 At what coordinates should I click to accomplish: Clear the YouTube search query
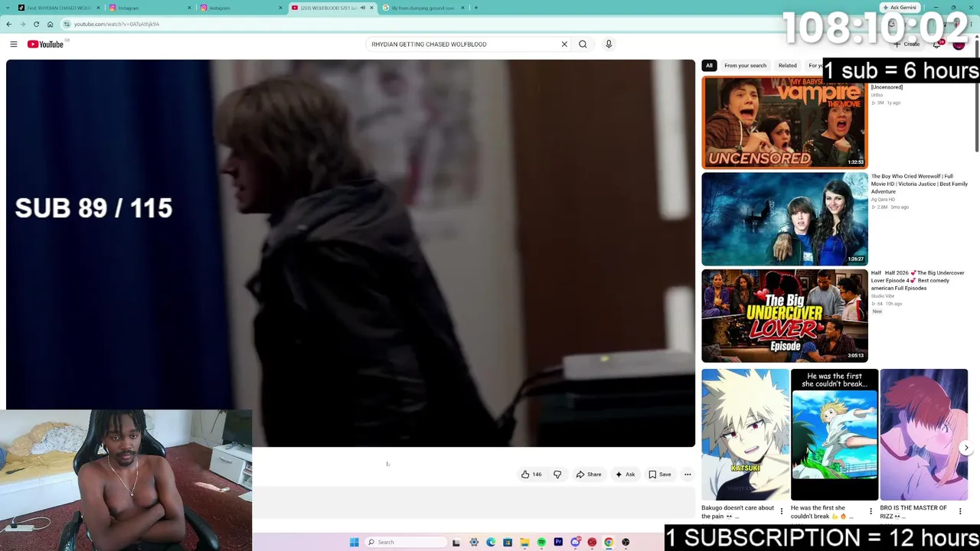tap(564, 44)
